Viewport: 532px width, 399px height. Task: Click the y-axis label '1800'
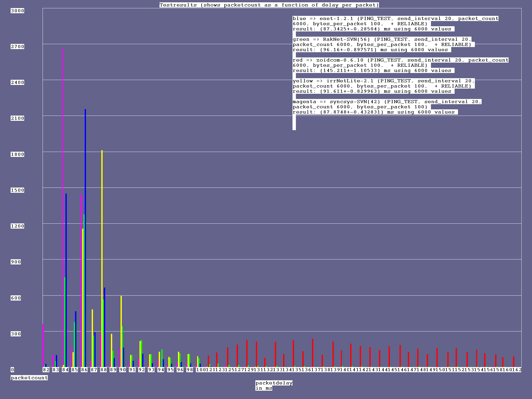pyautogui.click(x=17, y=154)
